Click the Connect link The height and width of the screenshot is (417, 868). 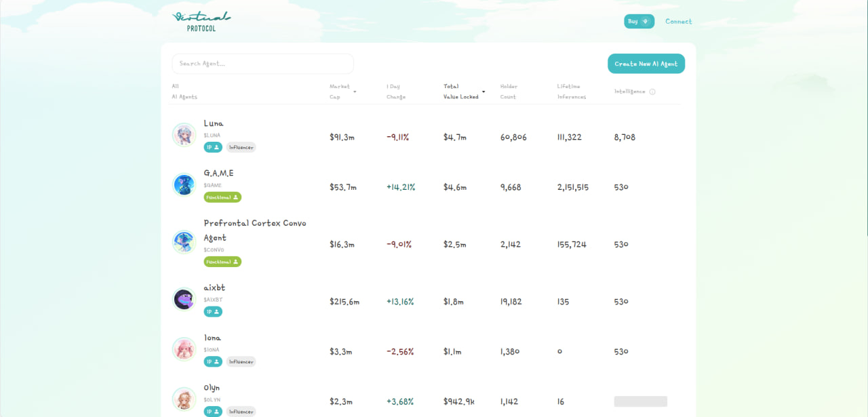tap(678, 22)
